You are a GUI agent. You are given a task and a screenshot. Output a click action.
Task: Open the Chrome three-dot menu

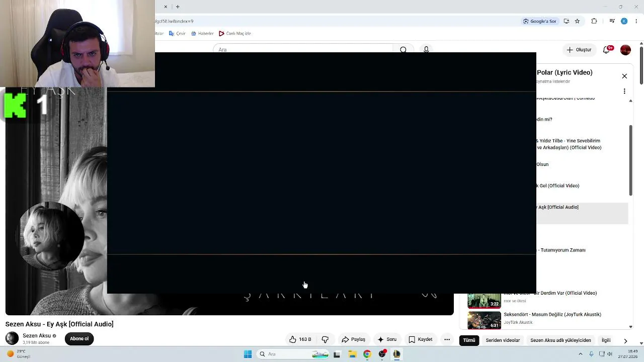(636, 21)
